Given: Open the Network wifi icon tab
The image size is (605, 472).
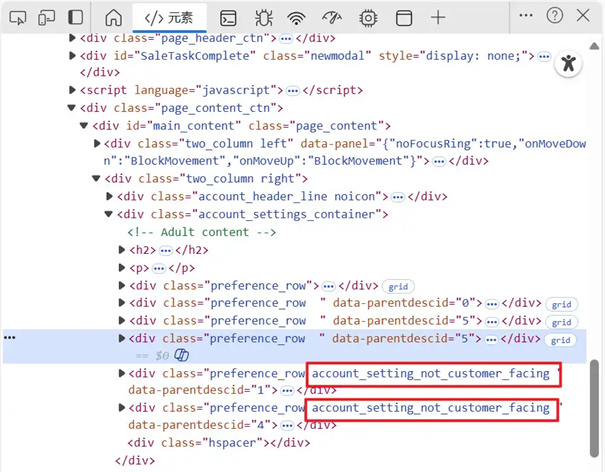Looking at the screenshot, I should (x=296, y=18).
